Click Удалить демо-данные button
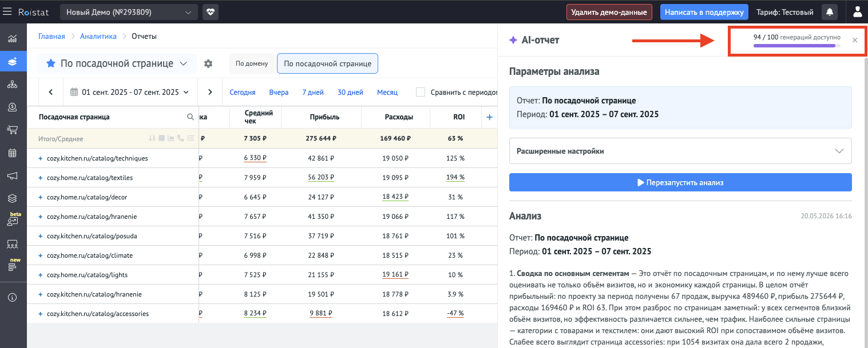 click(x=609, y=11)
